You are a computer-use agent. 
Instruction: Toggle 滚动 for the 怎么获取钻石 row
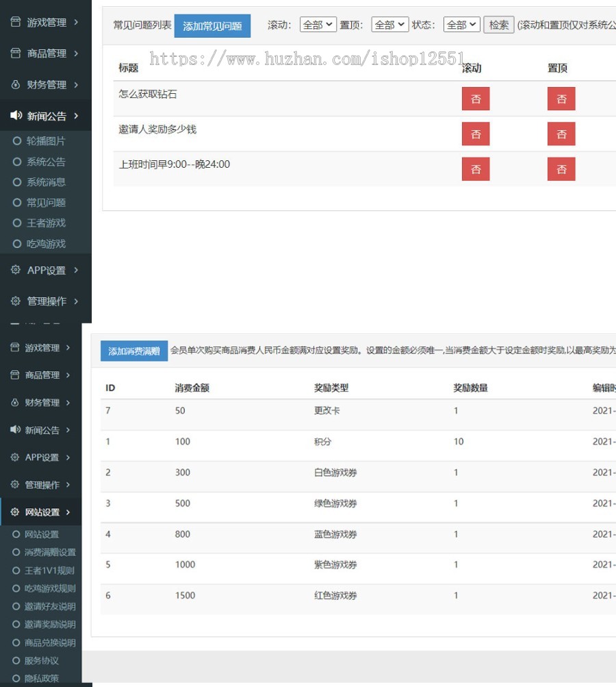(x=476, y=99)
